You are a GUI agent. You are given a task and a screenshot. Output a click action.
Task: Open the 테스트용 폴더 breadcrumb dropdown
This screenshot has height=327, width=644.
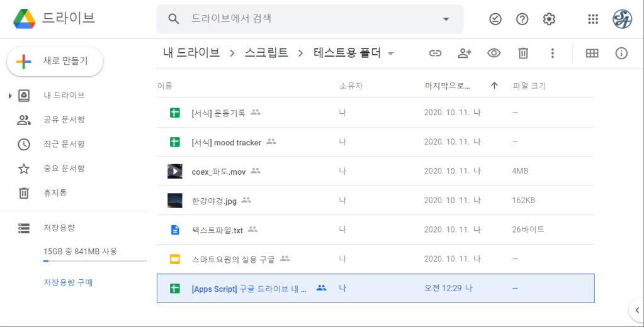(x=391, y=53)
